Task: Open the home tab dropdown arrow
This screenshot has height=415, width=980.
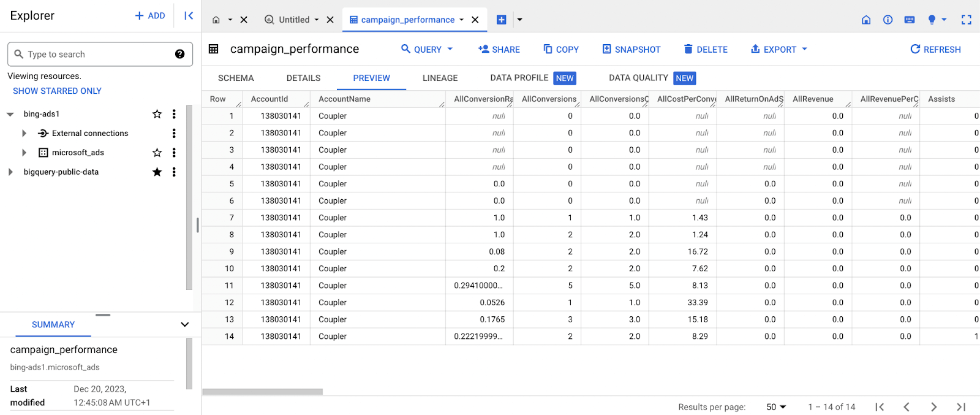Action: 230,20
